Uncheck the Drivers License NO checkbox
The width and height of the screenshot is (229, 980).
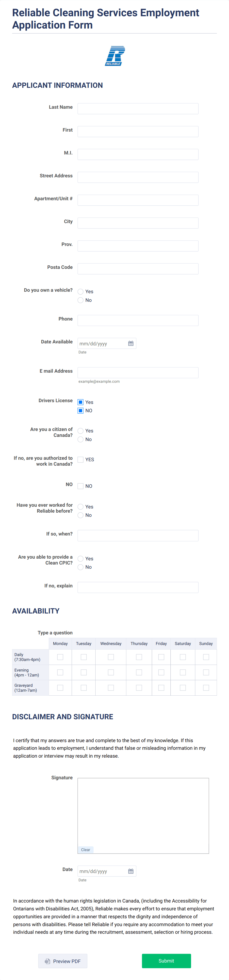click(x=81, y=411)
